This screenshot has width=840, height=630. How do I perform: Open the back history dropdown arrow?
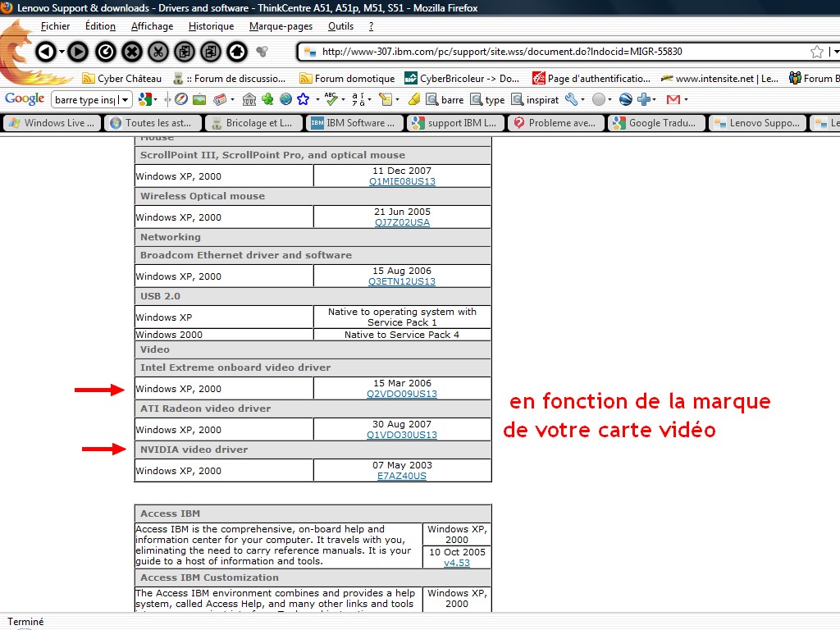click(62, 52)
